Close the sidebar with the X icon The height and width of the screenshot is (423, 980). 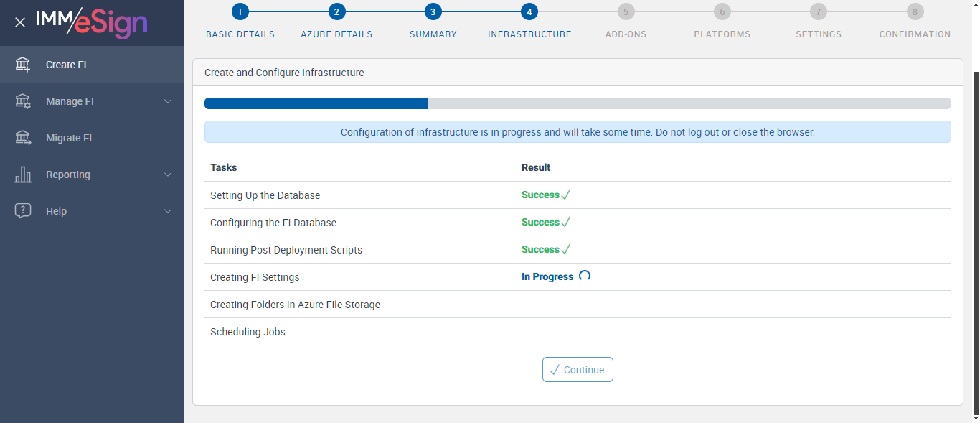(20, 22)
